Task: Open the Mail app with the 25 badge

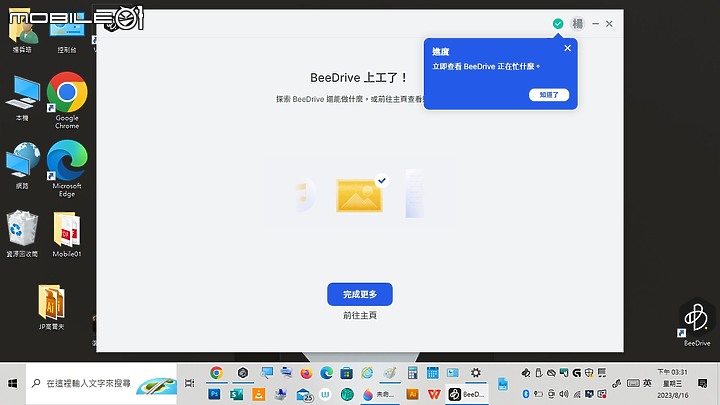Action: 304,395
